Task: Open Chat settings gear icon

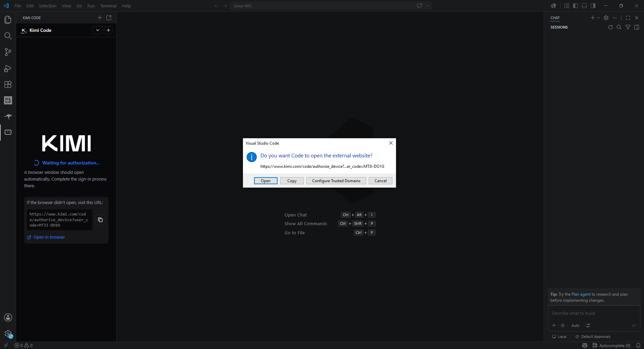Action: (606, 18)
